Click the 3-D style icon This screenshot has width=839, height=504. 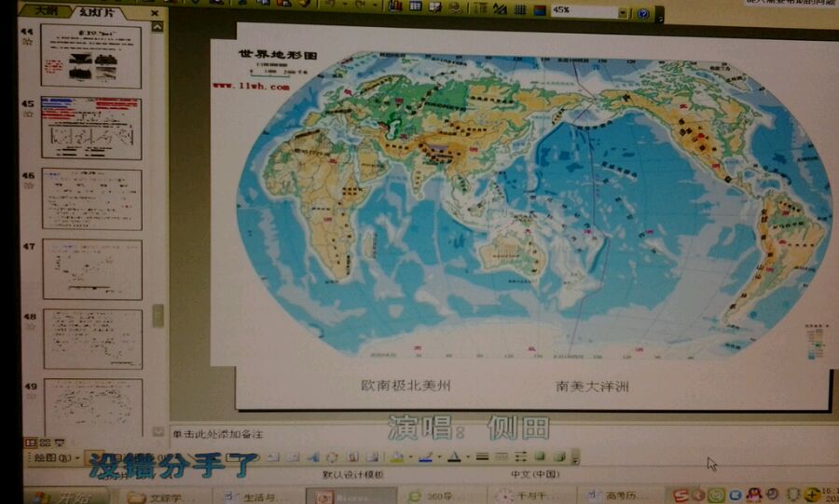pyautogui.click(x=559, y=456)
